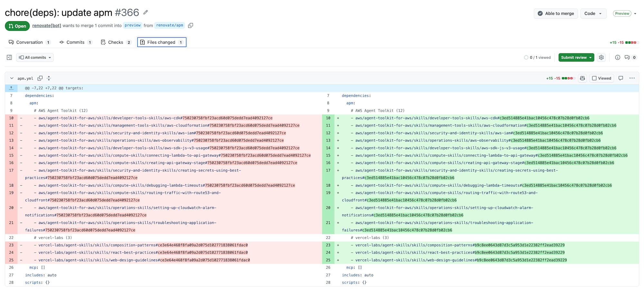Show the review comments count icon

coord(630,57)
